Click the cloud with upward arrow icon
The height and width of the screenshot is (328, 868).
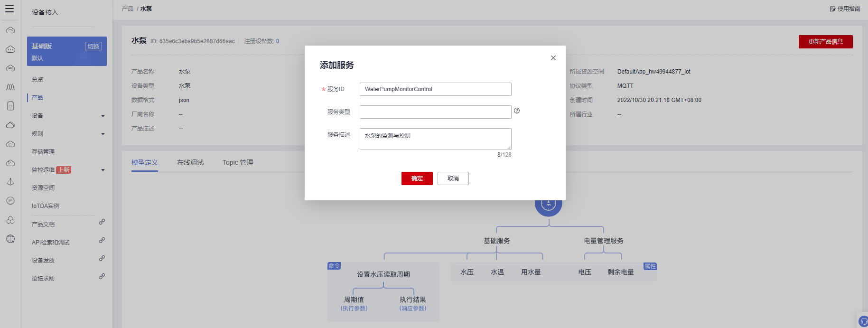(x=10, y=144)
